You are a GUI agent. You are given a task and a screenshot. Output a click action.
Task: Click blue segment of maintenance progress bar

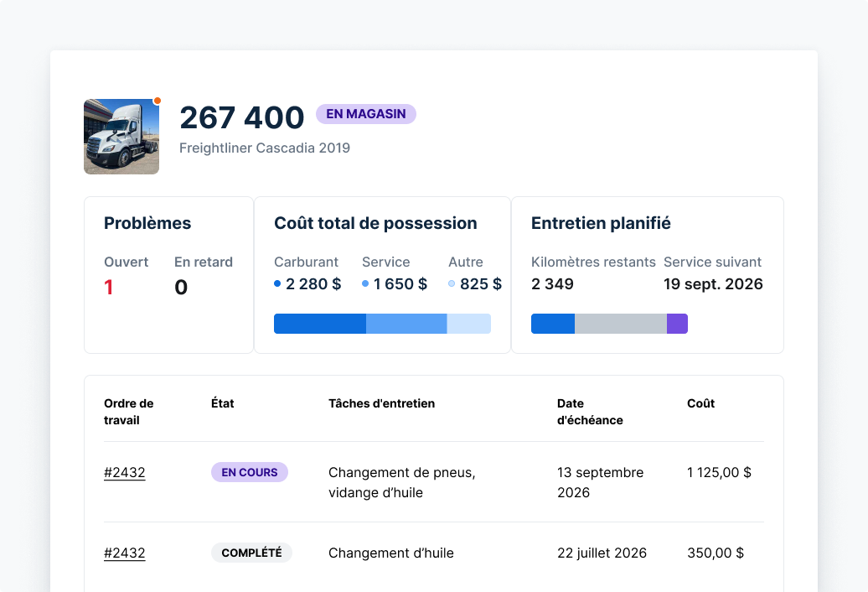pos(553,324)
